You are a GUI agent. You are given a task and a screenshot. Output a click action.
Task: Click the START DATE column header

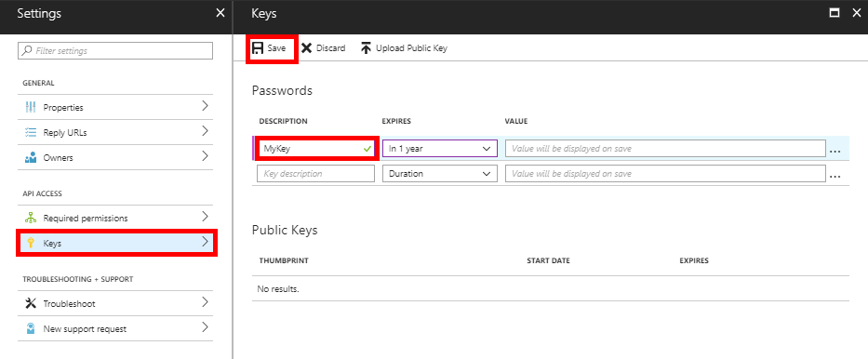548,260
